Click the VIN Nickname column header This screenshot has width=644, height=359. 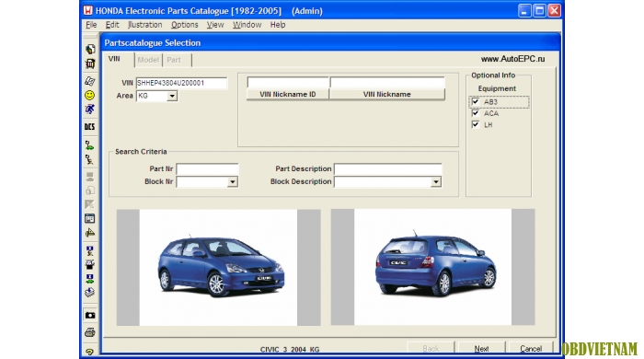tap(387, 95)
